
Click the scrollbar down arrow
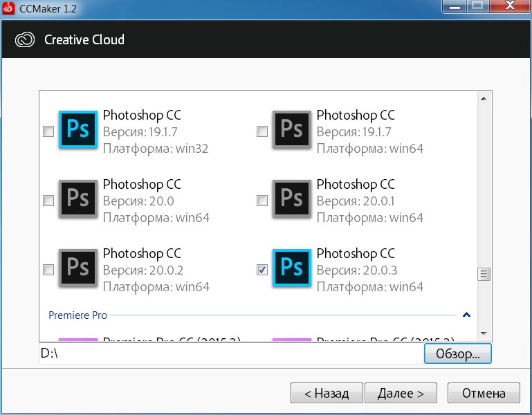click(484, 333)
